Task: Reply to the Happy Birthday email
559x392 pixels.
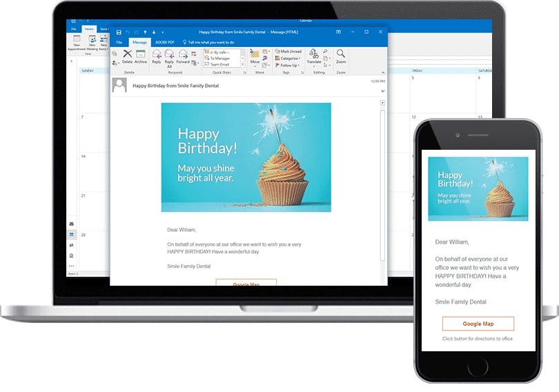Action: pos(157,57)
